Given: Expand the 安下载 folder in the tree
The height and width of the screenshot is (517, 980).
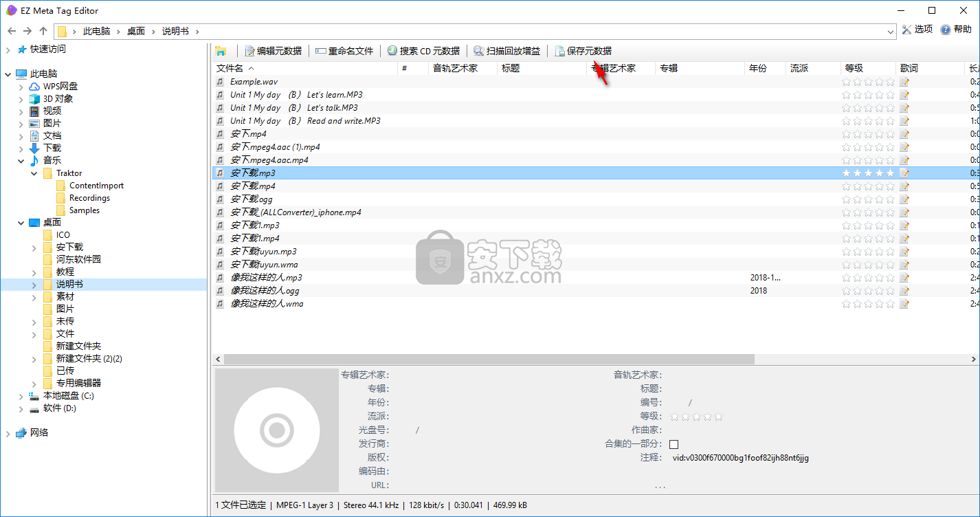Looking at the screenshot, I should pos(34,247).
